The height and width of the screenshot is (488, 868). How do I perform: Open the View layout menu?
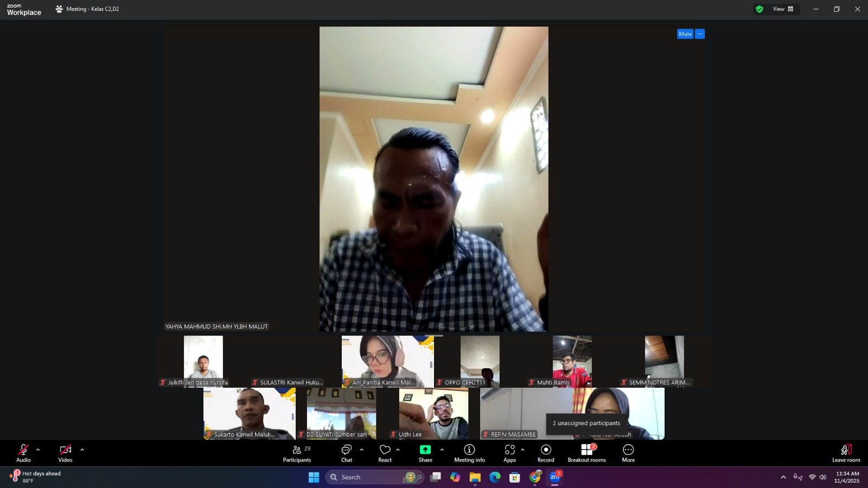tap(783, 9)
